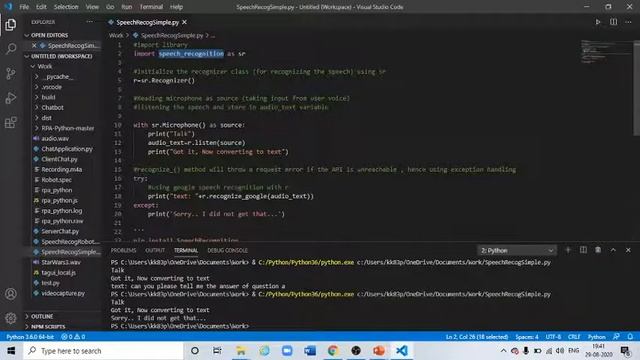This screenshot has height=360, width=640.
Task: Switch to the Output panel tab
Action: click(x=155, y=250)
